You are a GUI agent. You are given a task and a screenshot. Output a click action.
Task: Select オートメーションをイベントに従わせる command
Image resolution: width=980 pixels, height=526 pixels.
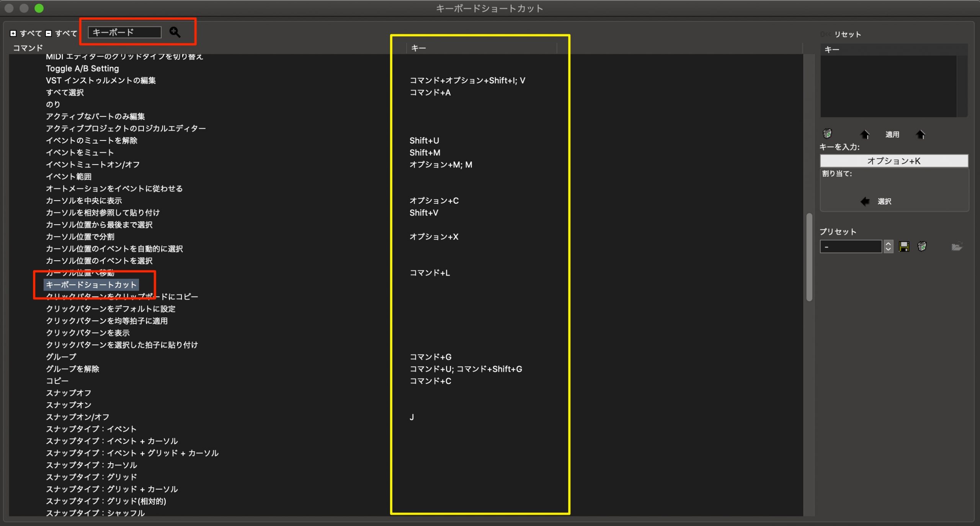[x=114, y=189]
